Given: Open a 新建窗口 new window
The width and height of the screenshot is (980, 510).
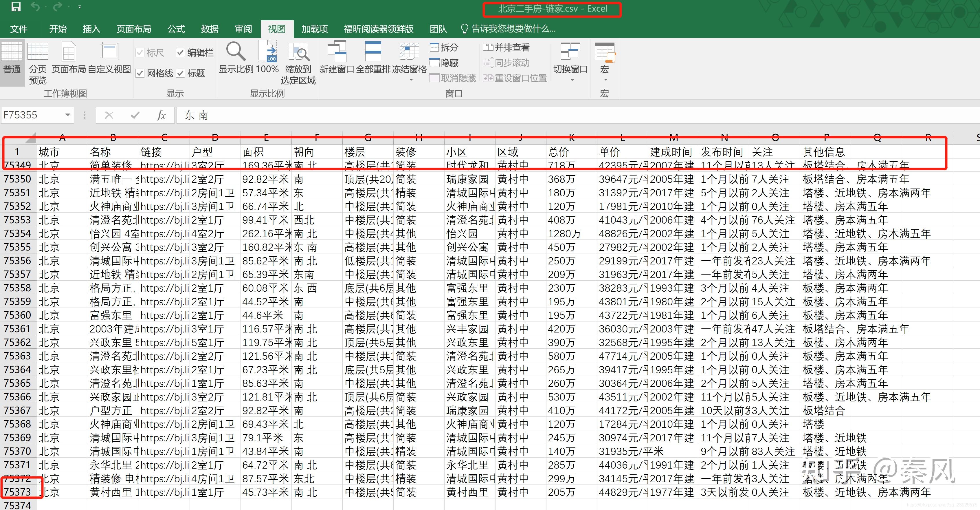Looking at the screenshot, I should pos(337,57).
